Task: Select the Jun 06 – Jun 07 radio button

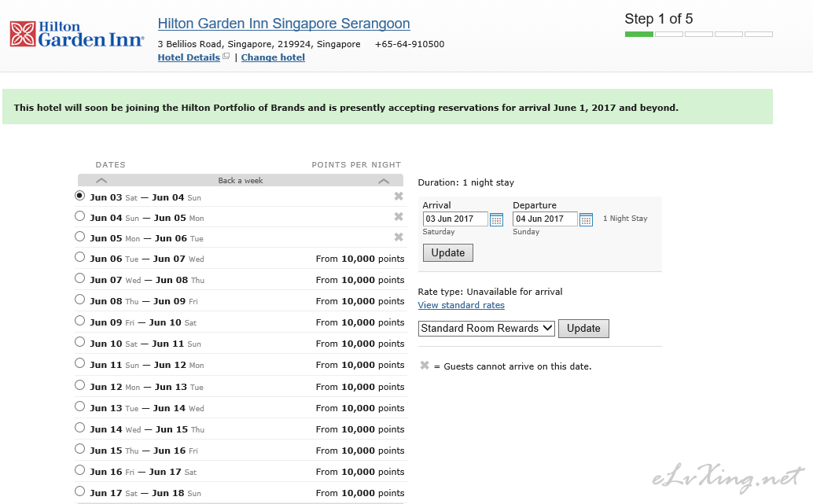Action: pyautogui.click(x=79, y=256)
